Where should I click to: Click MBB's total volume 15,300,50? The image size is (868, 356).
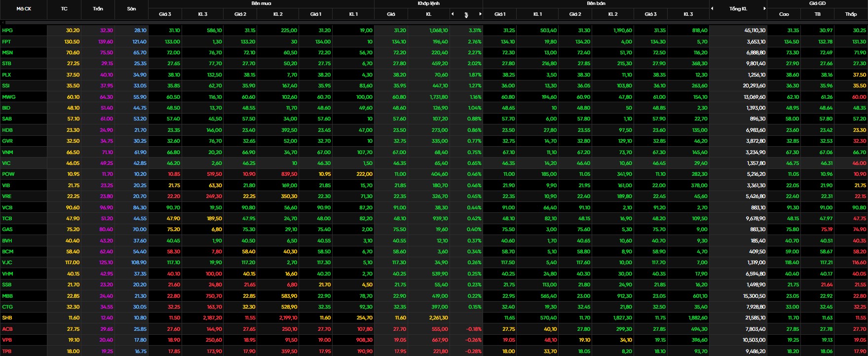755,296
